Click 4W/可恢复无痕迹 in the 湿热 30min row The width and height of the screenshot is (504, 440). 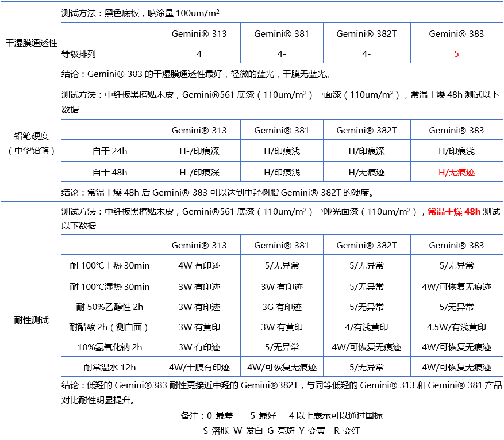(x=456, y=286)
